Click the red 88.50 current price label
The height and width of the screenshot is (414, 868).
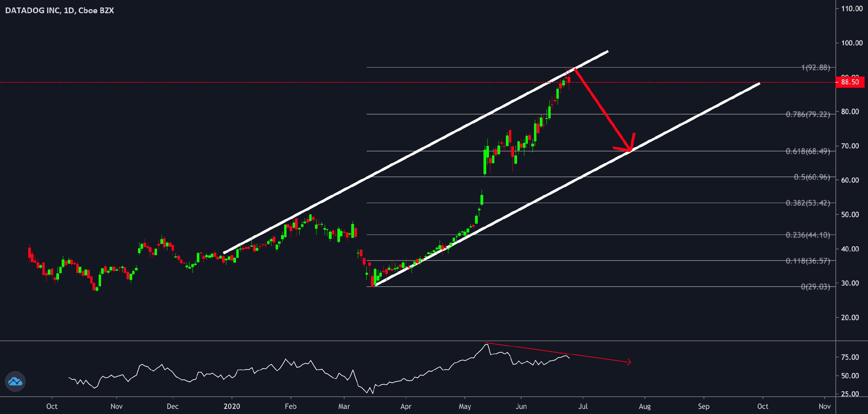pyautogui.click(x=850, y=82)
